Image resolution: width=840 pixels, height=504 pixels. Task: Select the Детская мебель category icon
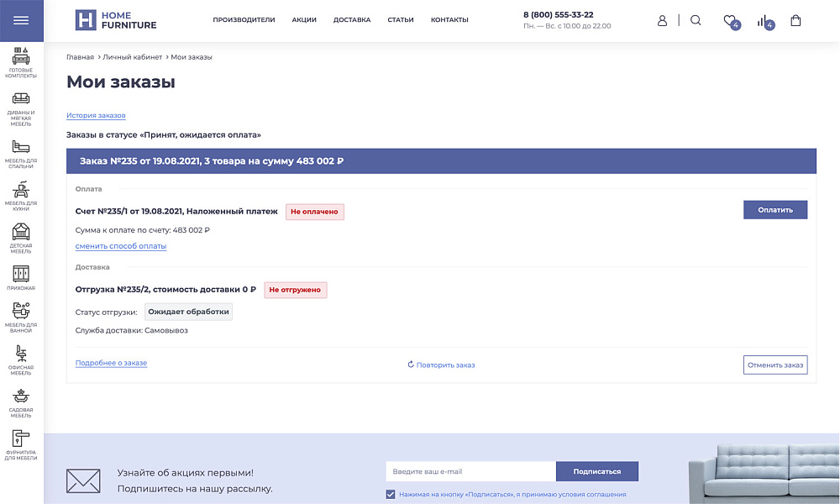(x=21, y=229)
